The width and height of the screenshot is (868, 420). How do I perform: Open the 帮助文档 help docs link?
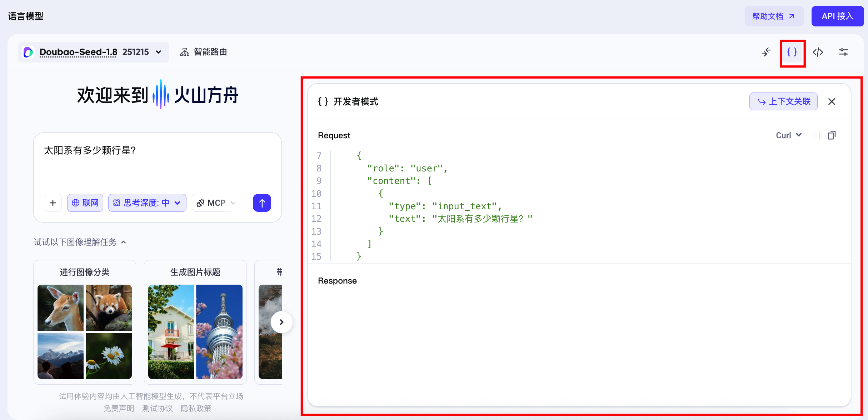coord(774,16)
